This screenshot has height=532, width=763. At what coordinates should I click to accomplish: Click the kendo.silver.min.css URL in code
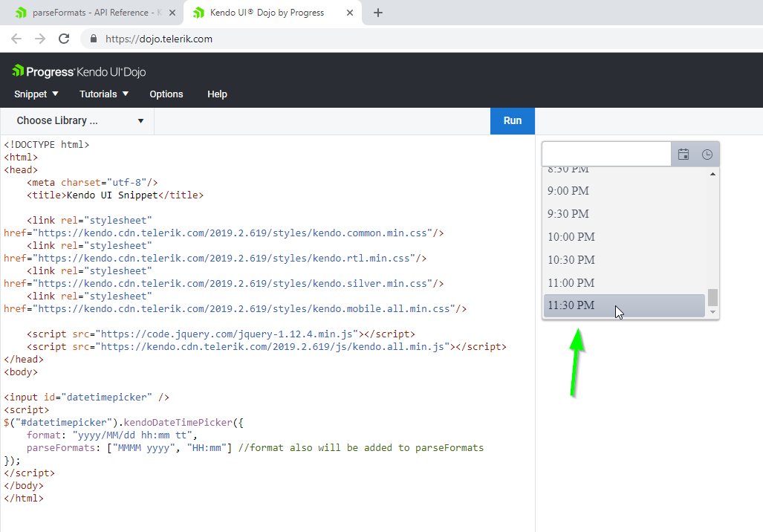pos(233,284)
